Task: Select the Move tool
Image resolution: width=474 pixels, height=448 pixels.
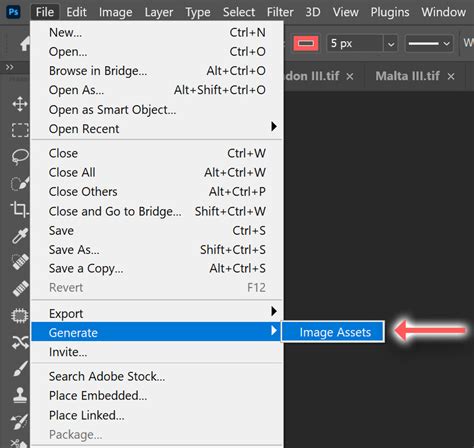Action: pos(20,104)
